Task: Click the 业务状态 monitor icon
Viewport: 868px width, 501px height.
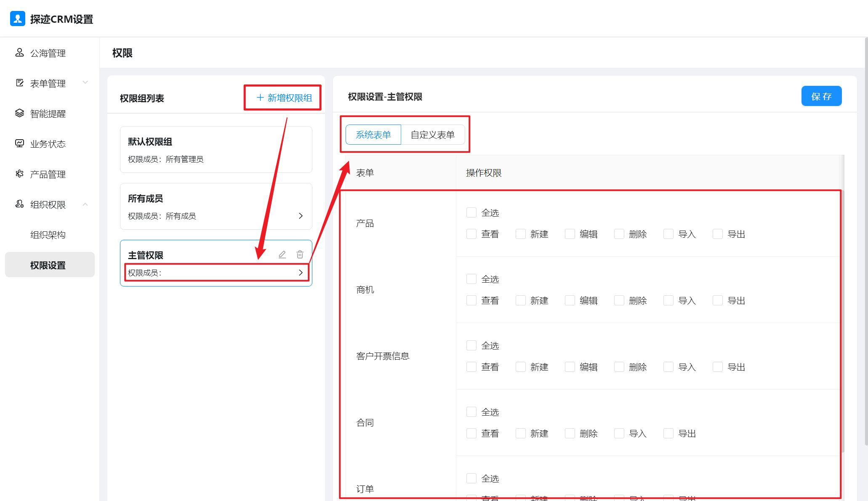Action: (x=19, y=143)
